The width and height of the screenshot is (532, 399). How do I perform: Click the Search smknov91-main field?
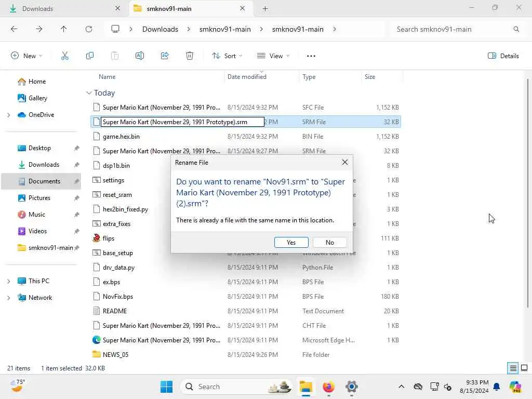coord(457,29)
